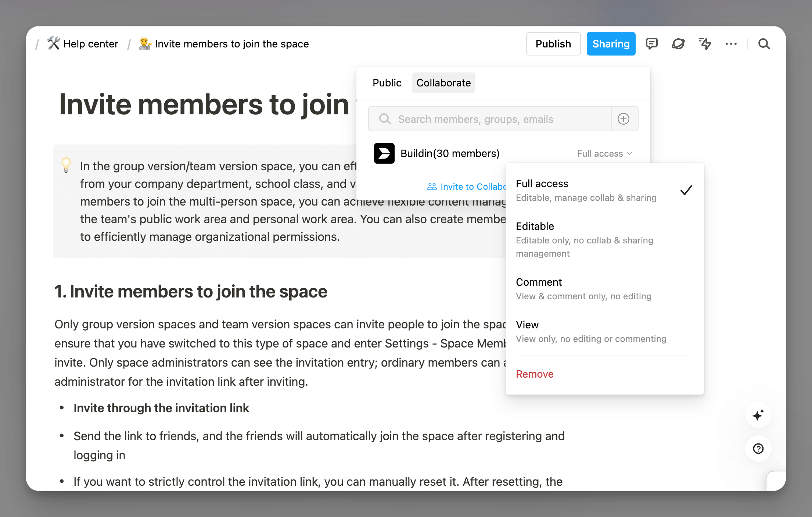Screen dimensions: 812x517
Task: Expand the Full access dropdown for Buildin
Action: [604, 153]
